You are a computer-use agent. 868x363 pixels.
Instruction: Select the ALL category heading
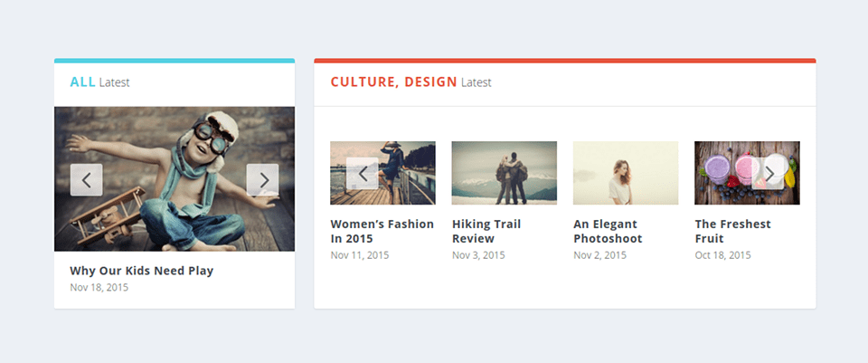coord(82,82)
